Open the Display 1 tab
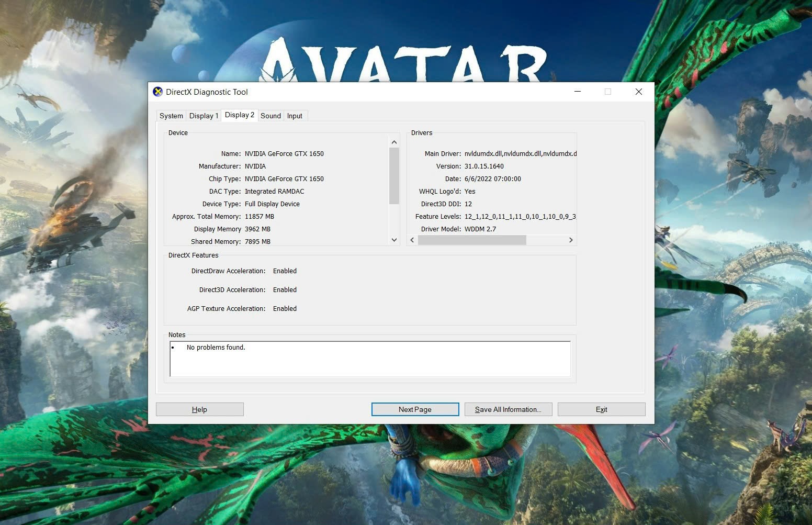This screenshot has width=812, height=525. (204, 116)
